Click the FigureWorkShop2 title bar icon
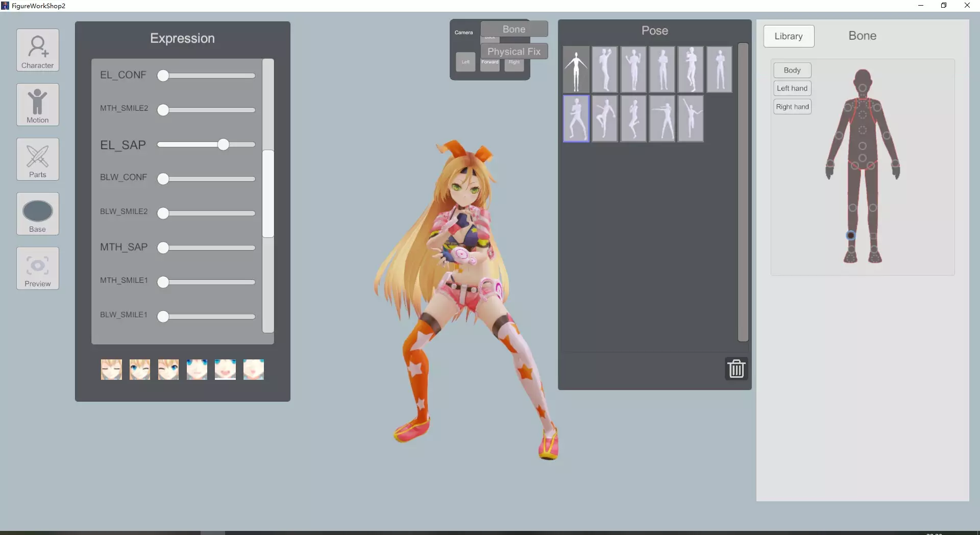 point(5,5)
